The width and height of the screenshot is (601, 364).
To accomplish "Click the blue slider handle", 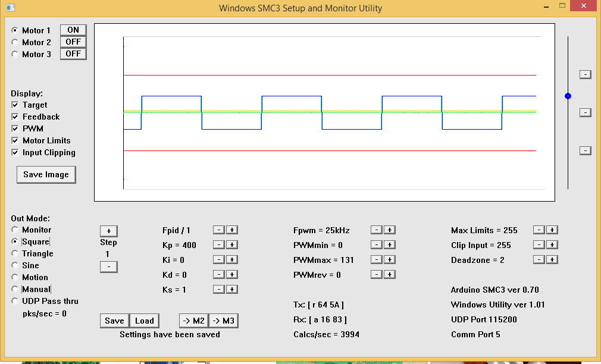I will (x=568, y=96).
